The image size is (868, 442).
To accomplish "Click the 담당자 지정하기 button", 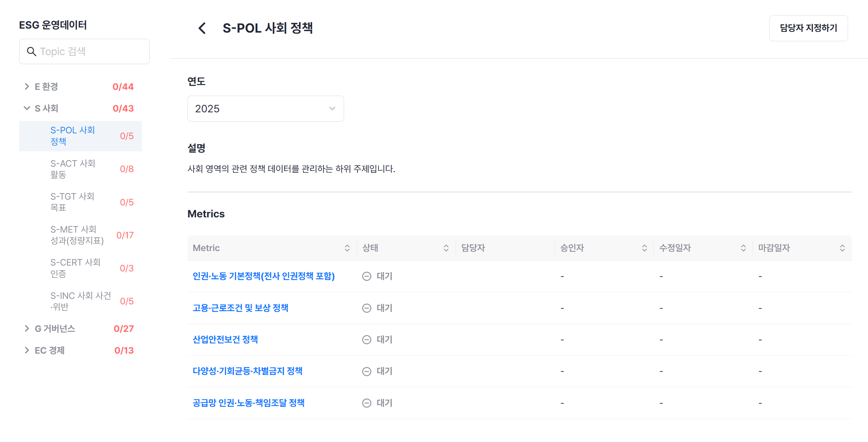I will point(809,28).
